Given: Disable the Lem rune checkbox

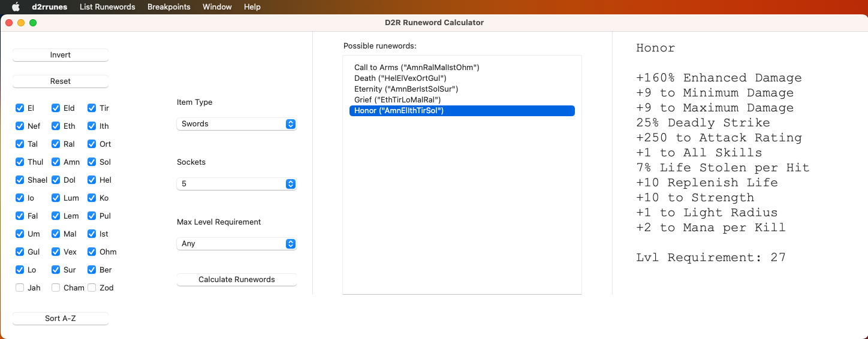Looking at the screenshot, I should pyautogui.click(x=56, y=216).
